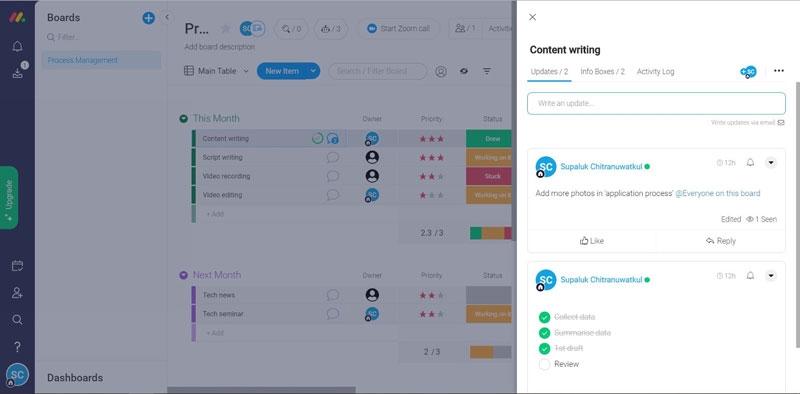
Task: Open the person filter icon
Action: [x=441, y=71]
